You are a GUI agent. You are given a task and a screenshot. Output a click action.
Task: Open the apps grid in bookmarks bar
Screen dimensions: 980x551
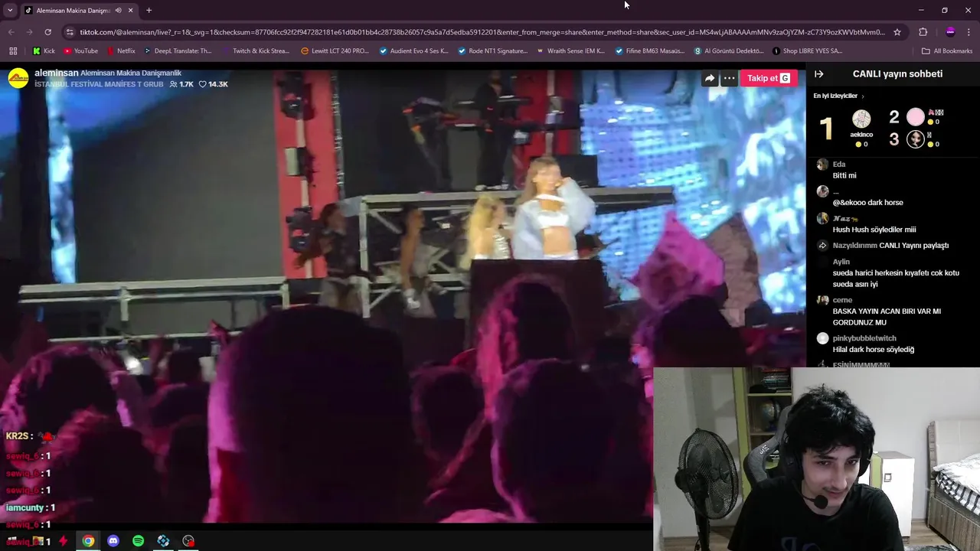[x=13, y=51]
